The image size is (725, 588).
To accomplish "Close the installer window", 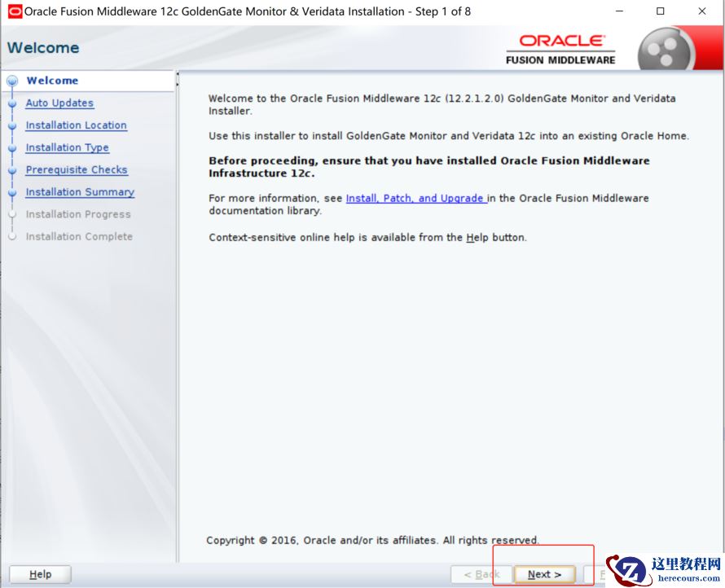I will (702, 11).
